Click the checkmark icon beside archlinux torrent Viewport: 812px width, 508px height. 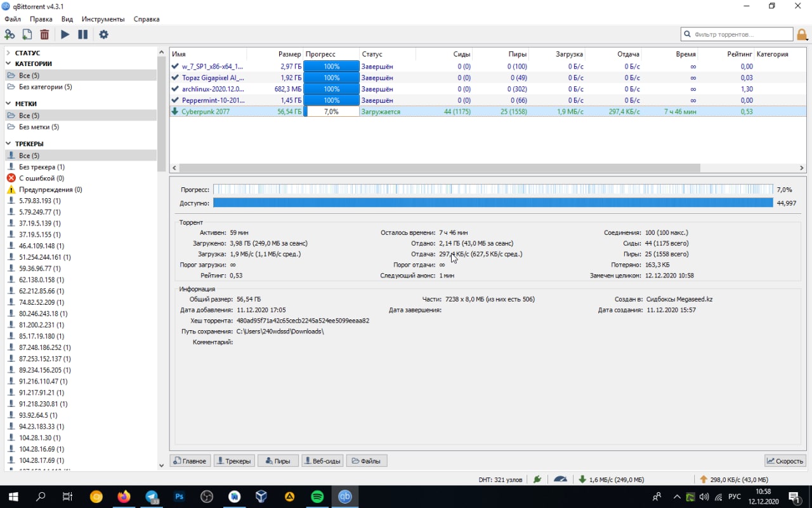pos(175,89)
